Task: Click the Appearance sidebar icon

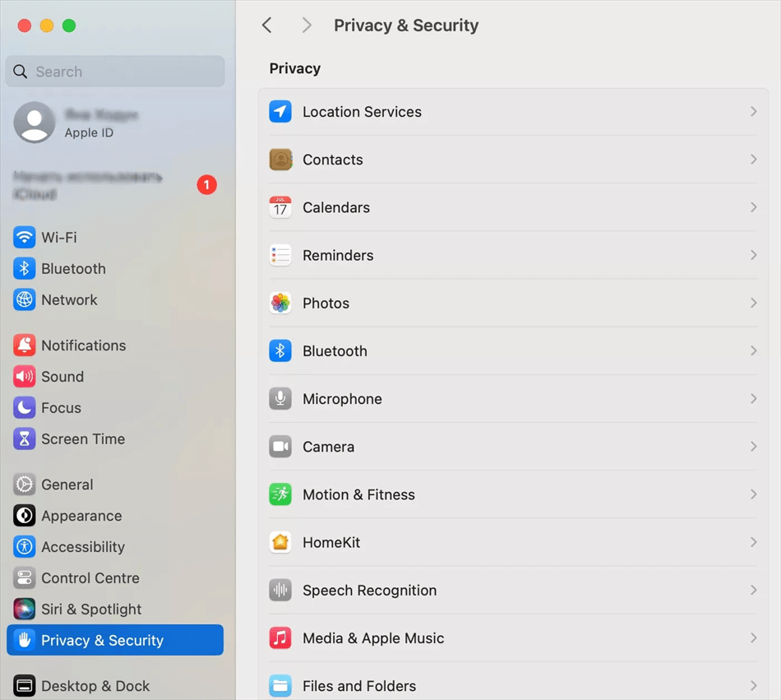Action: tap(25, 516)
